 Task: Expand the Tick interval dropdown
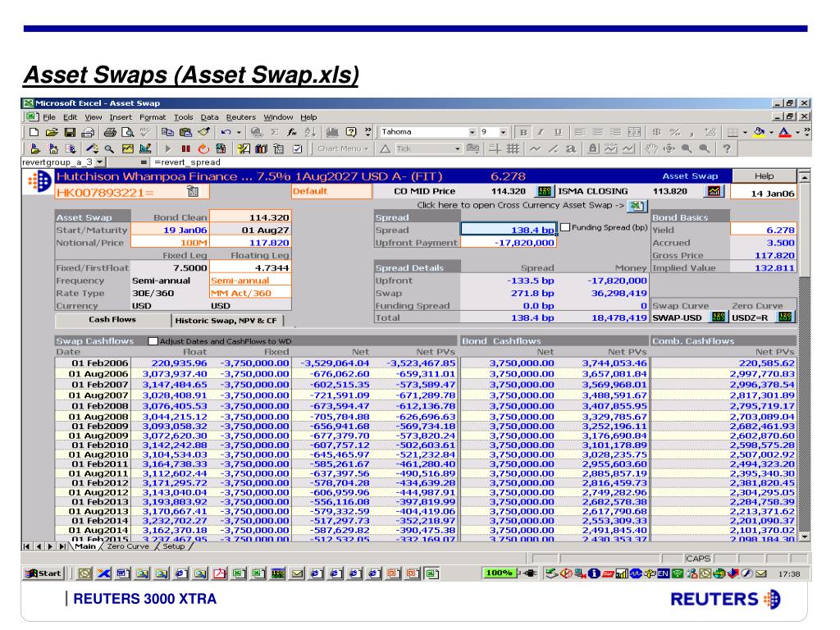(x=457, y=148)
